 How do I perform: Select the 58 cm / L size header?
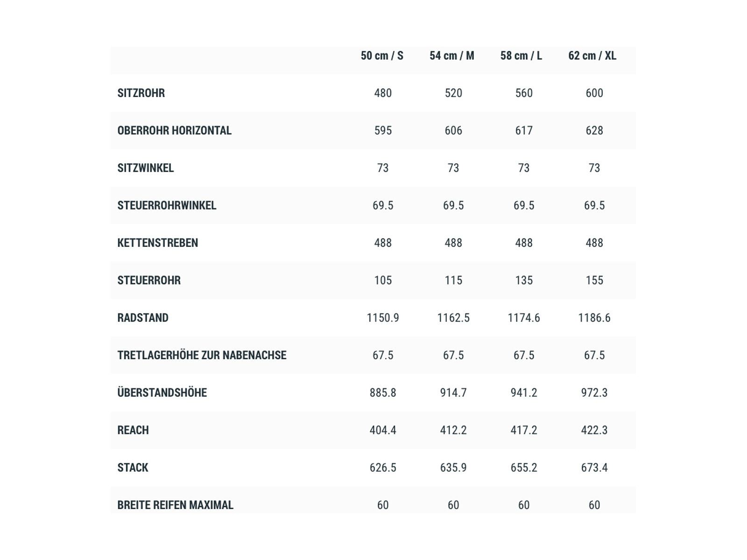click(x=521, y=56)
